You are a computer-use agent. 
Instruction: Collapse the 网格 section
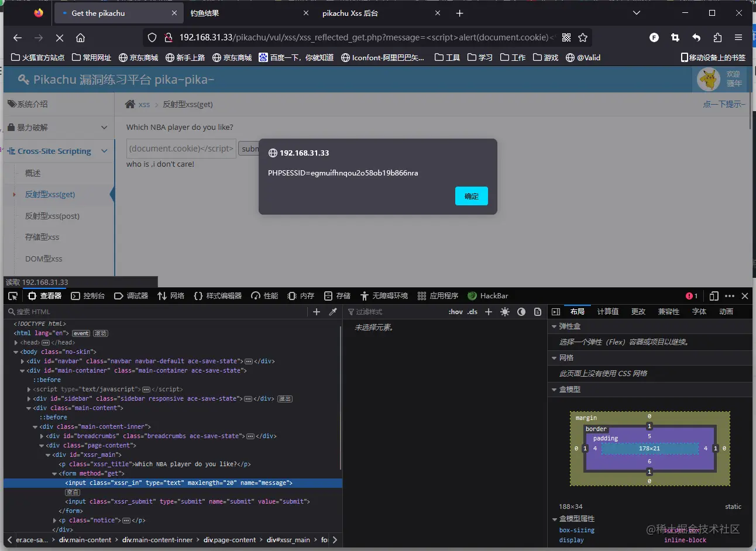click(554, 358)
